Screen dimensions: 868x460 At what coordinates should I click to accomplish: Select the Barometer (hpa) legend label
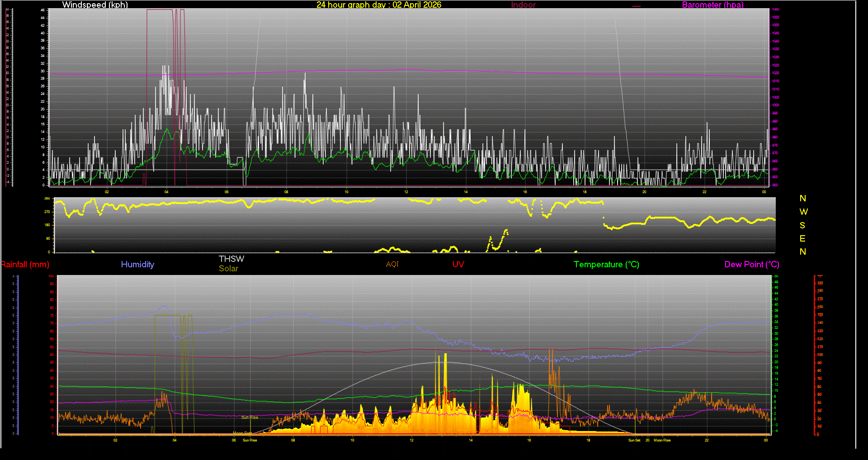712,5
